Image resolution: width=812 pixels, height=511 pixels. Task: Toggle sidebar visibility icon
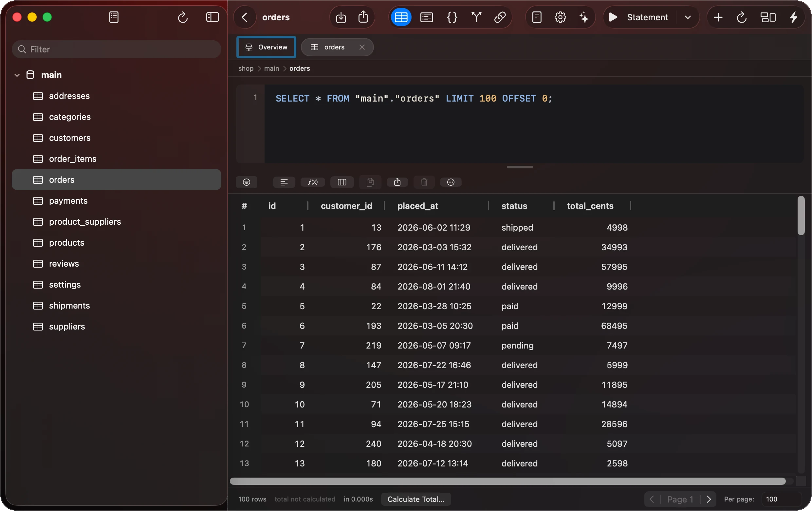(212, 17)
